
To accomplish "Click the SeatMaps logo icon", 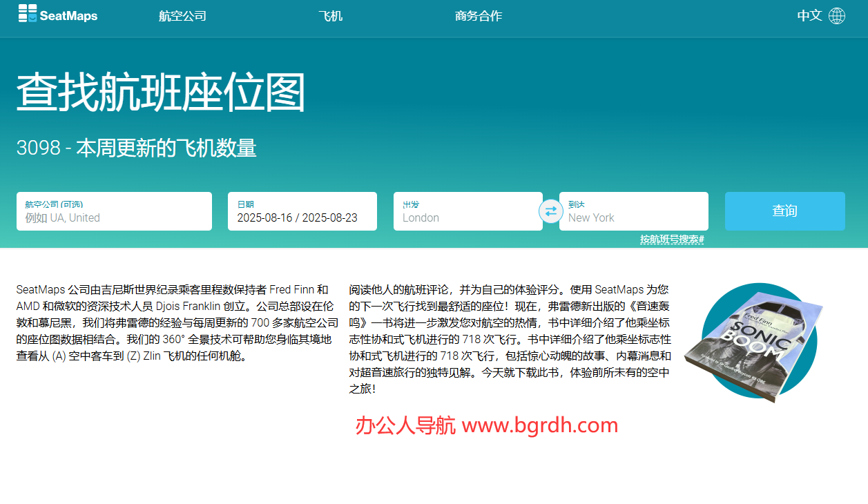I will click(x=28, y=14).
